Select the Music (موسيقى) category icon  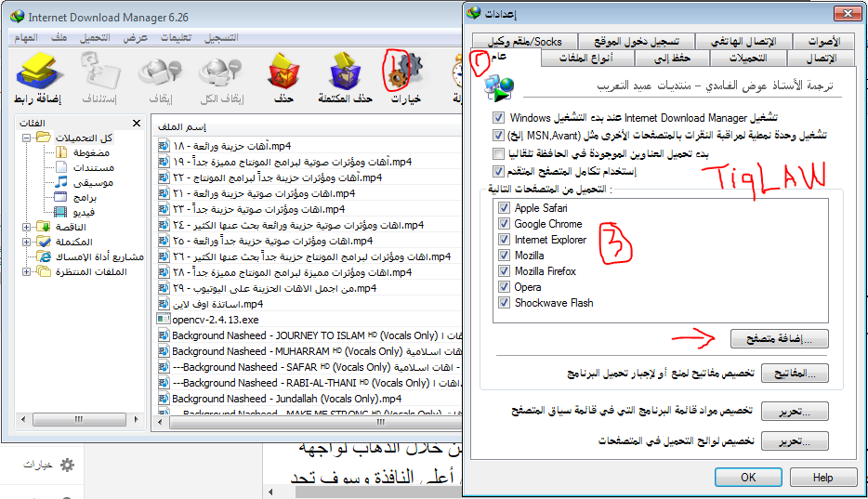61,182
